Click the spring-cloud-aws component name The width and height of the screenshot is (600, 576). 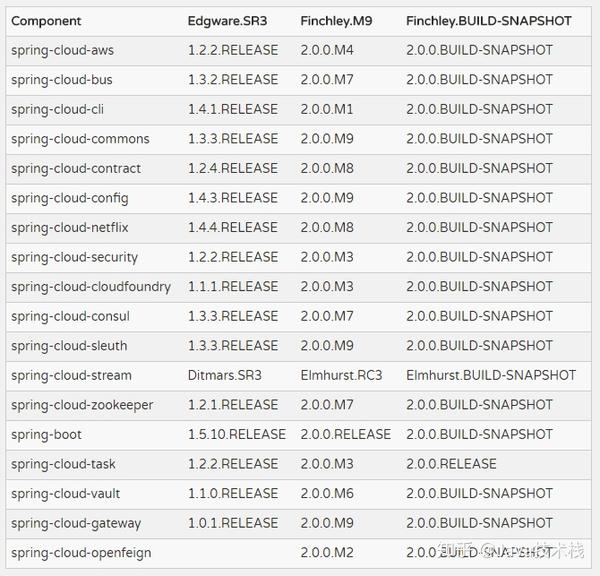[62, 50]
